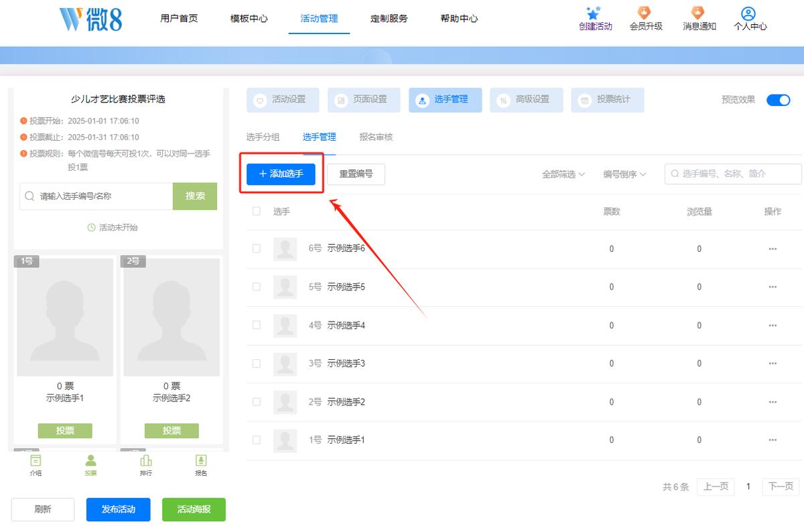Image resolution: width=804 pixels, height=532 pixels.
Task: Select the 选手管理 pill tab with person icon
Action: 445,100
